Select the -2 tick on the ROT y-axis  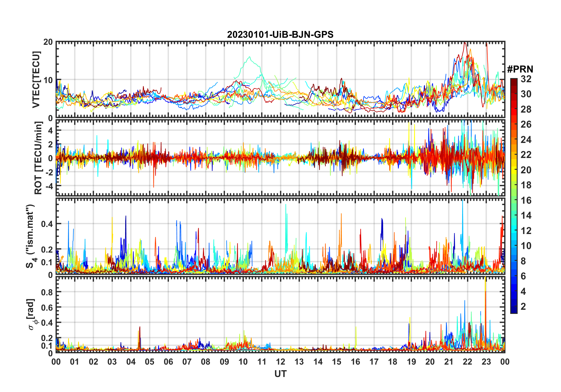[49, 172]
